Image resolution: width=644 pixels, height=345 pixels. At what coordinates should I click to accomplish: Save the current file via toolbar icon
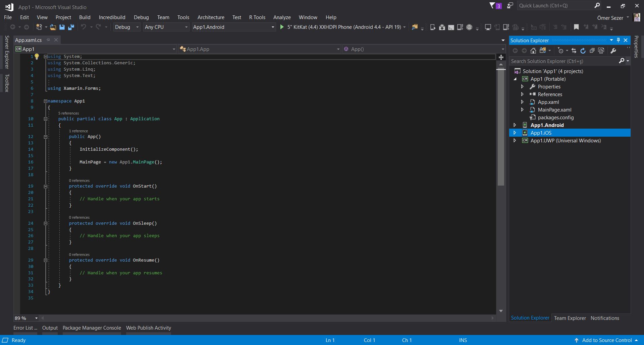click(62, 27)
